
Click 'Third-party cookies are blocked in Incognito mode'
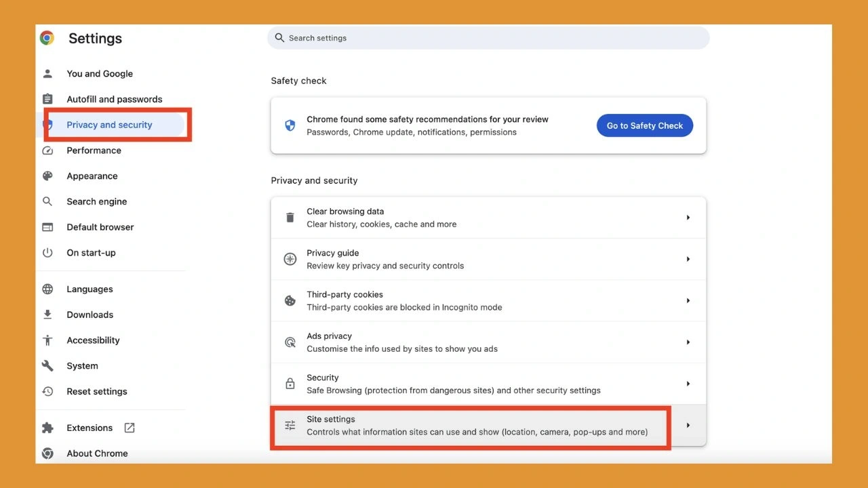click(x=404, y=307)
